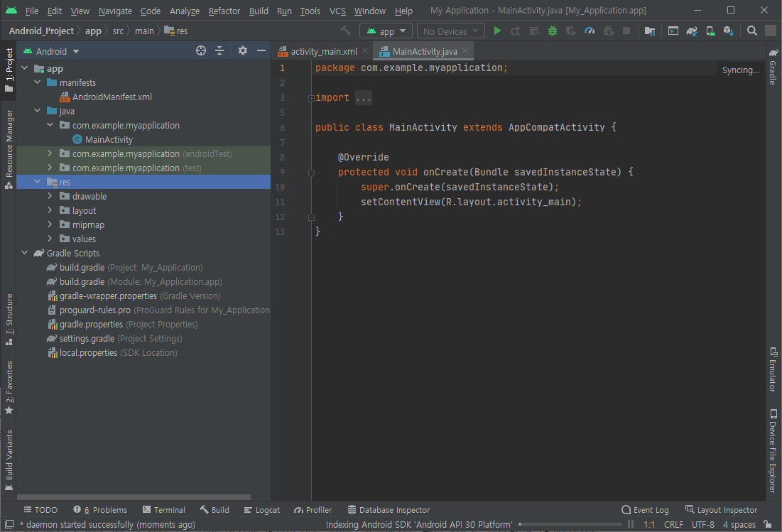Click the UTF-8 encoding indicator
This screenshot has width=782, height=532.
click(x=702, y=524)
